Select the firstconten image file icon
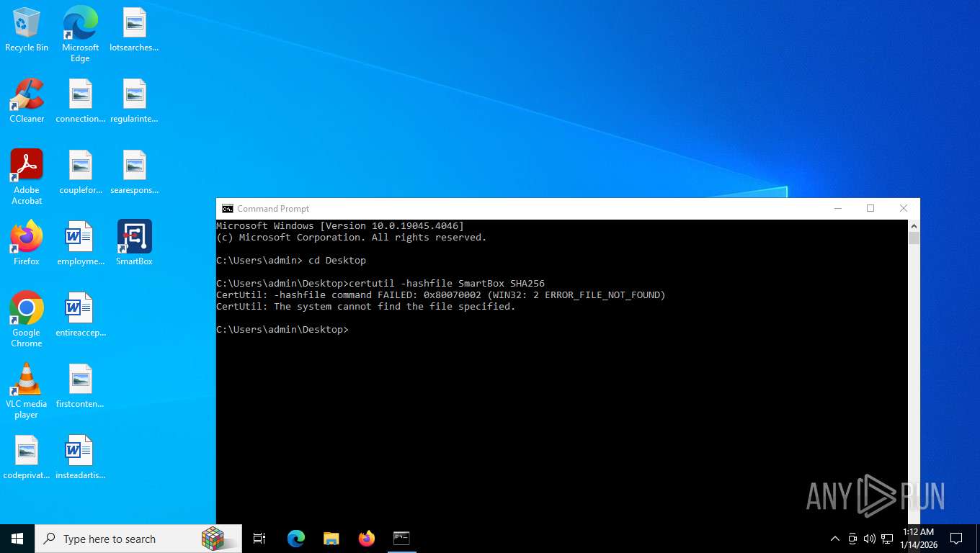Screen dimensions: 980x553 [x=80, y=386]
